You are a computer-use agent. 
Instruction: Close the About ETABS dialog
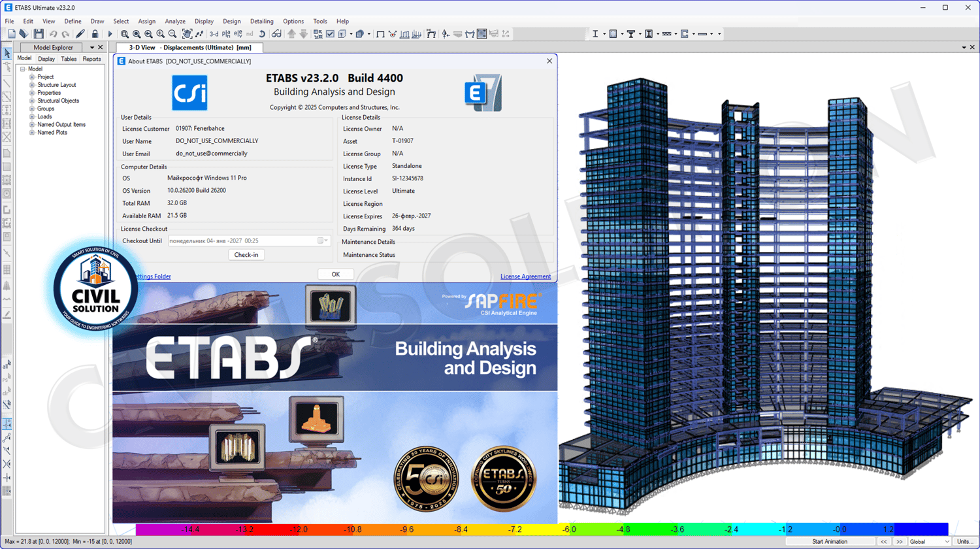coord(549,61)
